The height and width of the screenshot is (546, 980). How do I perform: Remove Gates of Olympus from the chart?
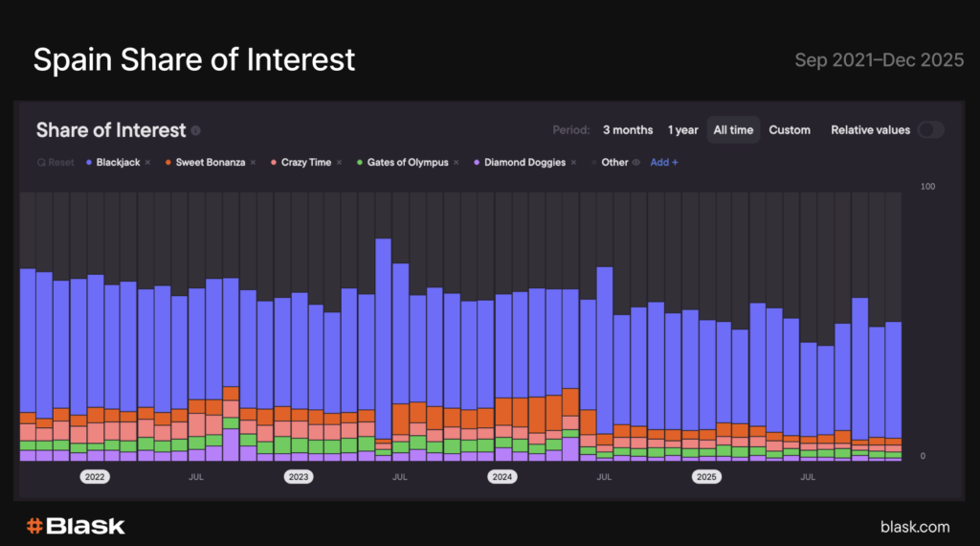(x=456, y=163)
